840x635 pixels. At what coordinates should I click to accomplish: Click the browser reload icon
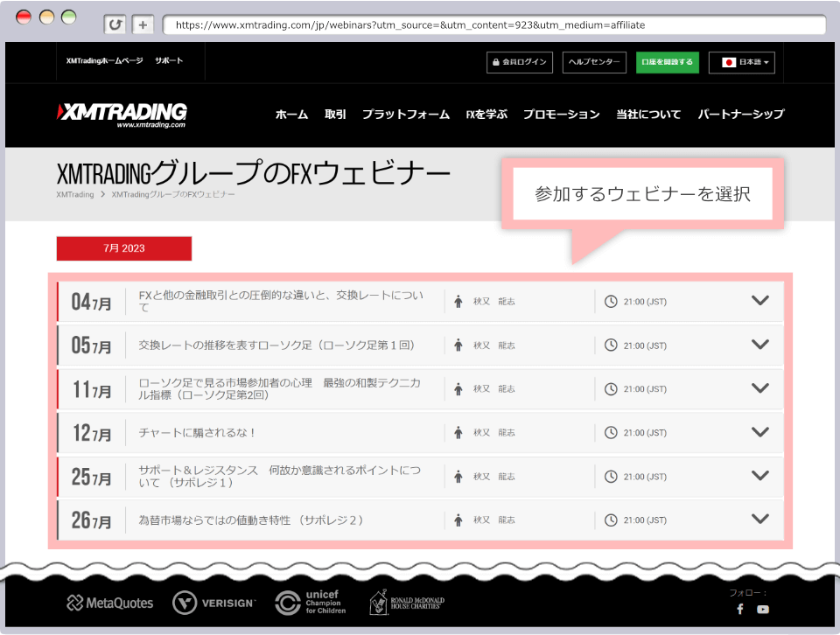(x=115, y=25)
